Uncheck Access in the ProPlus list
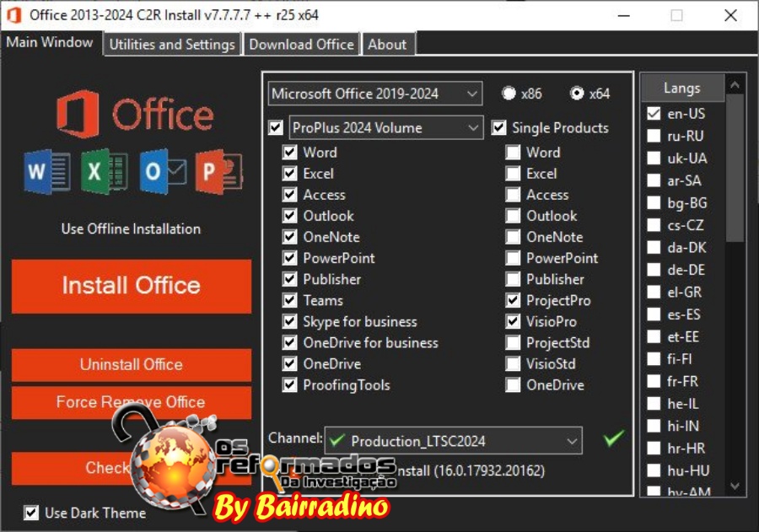Screen dimensions: 759x532 pos(289,195)
